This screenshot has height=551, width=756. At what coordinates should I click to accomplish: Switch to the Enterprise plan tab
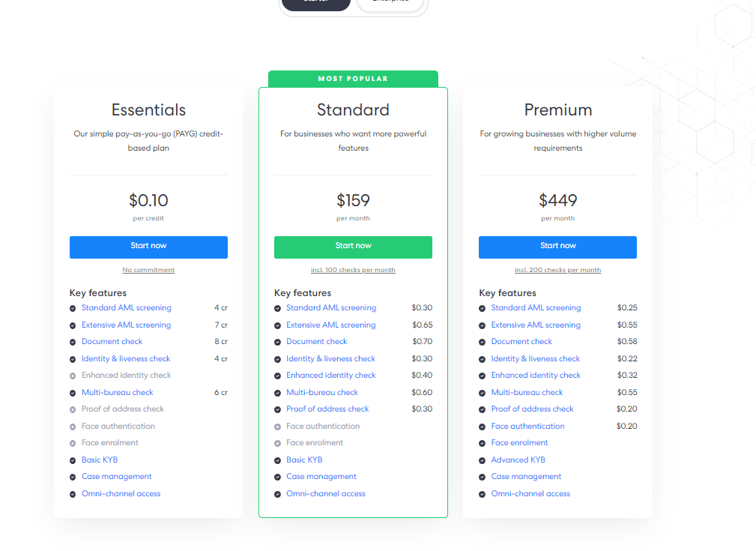coord(390,3)
